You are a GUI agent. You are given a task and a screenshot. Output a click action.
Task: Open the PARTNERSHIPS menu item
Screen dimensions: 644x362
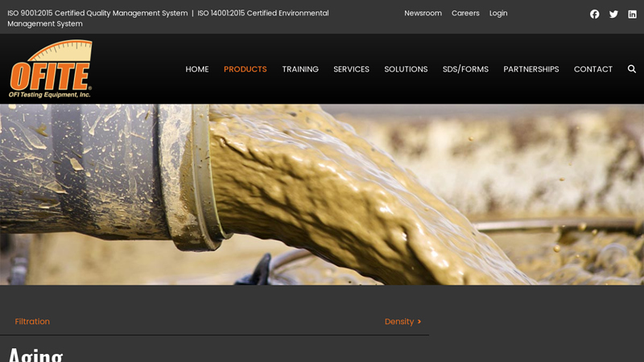point(530,69)
